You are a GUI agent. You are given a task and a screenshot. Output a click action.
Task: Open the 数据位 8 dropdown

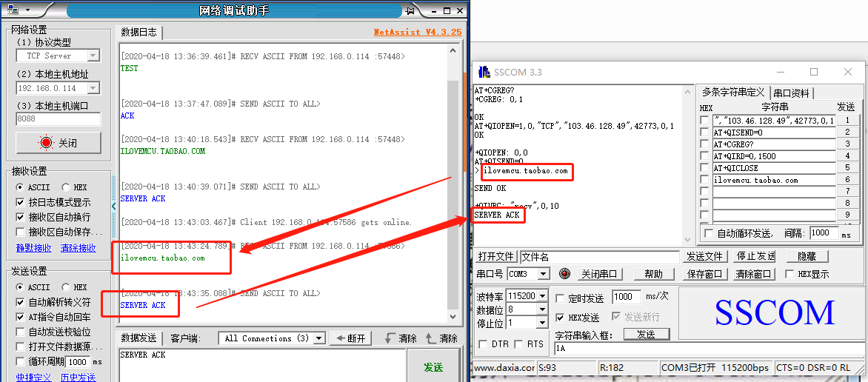pos(542,309)
